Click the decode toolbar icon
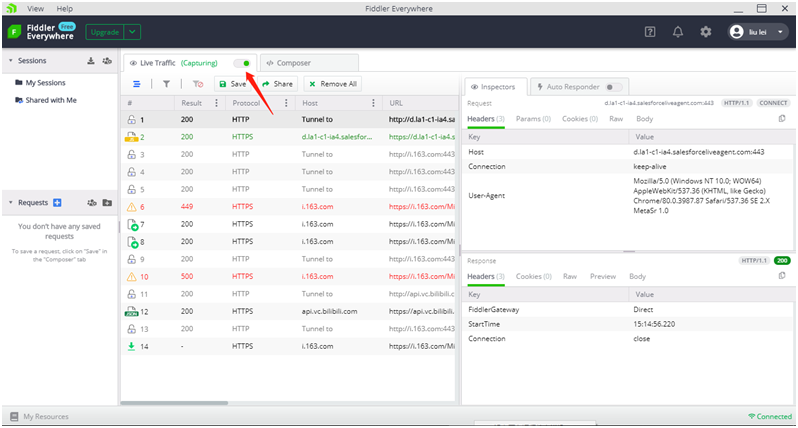 point(198,84)
